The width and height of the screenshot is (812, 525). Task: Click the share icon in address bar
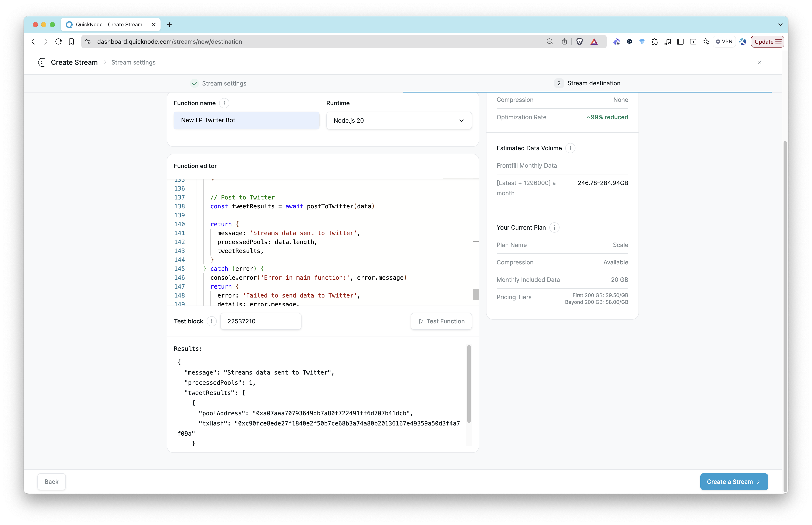coord(564,42)
